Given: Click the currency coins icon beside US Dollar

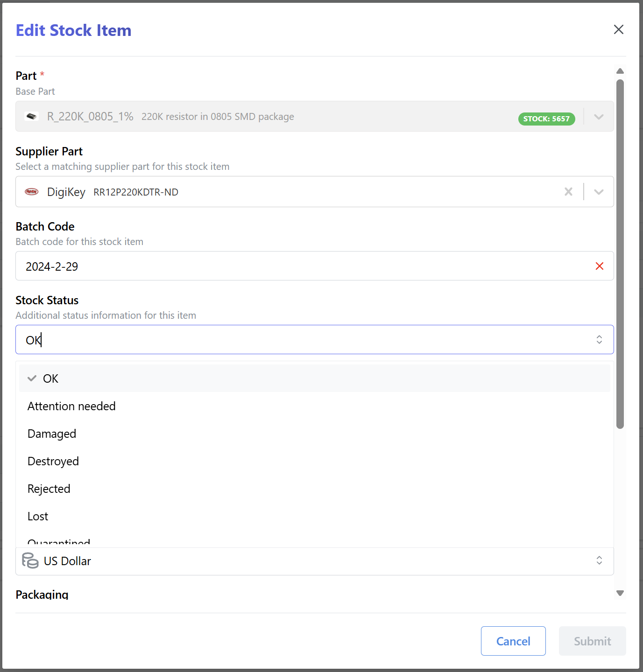Looking at the screenshot, I should [x=29, y=561].
